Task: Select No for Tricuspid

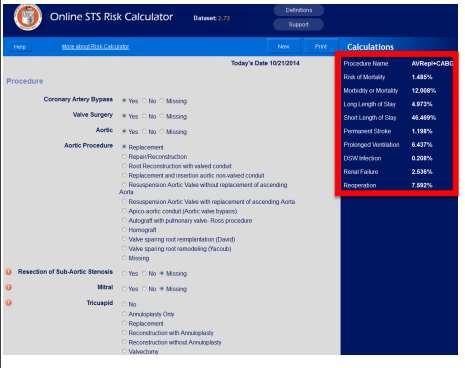Action: pos(124,304)
